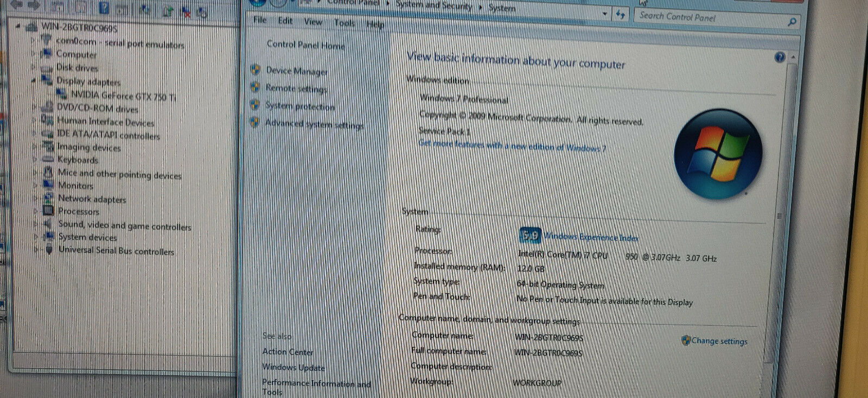Click the shield icon next to Change settings
This screenshot has height=398, width=868.
(686, 340)
